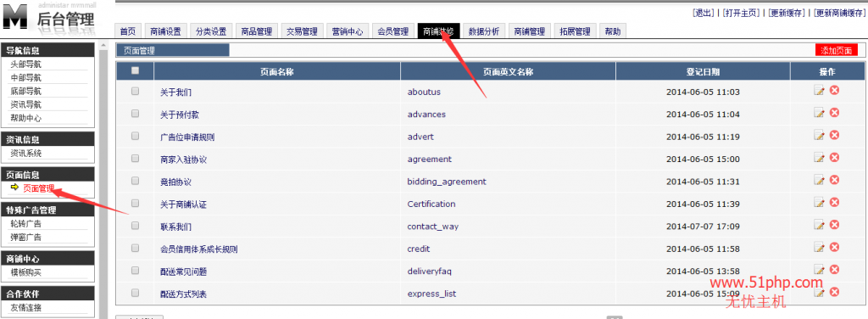
Task: Edit the 商家入驻协议 page row
Action: (x=820, y=158)
